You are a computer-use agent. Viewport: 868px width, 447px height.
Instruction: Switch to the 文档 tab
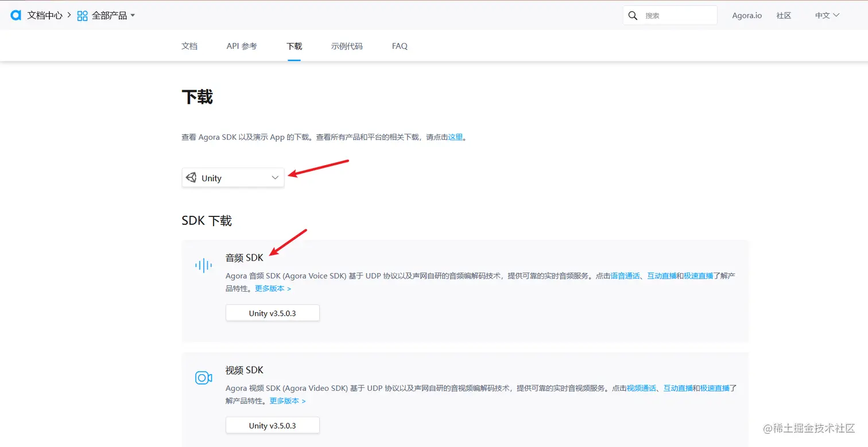pos(189,46)
